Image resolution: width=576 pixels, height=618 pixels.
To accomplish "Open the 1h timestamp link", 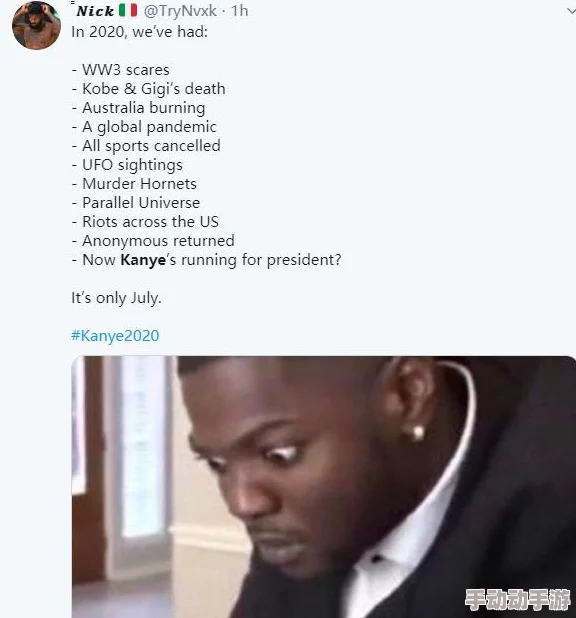I will 240,11.
